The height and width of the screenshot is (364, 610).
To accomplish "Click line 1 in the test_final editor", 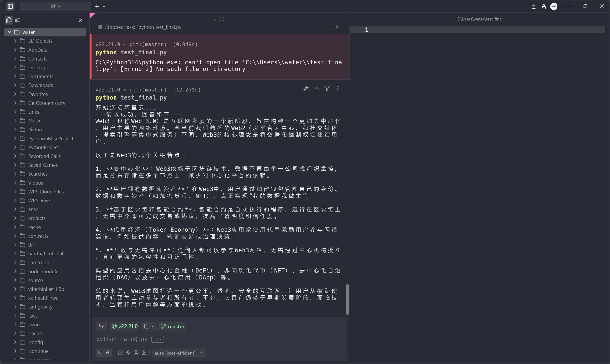I will click(477, 30).
